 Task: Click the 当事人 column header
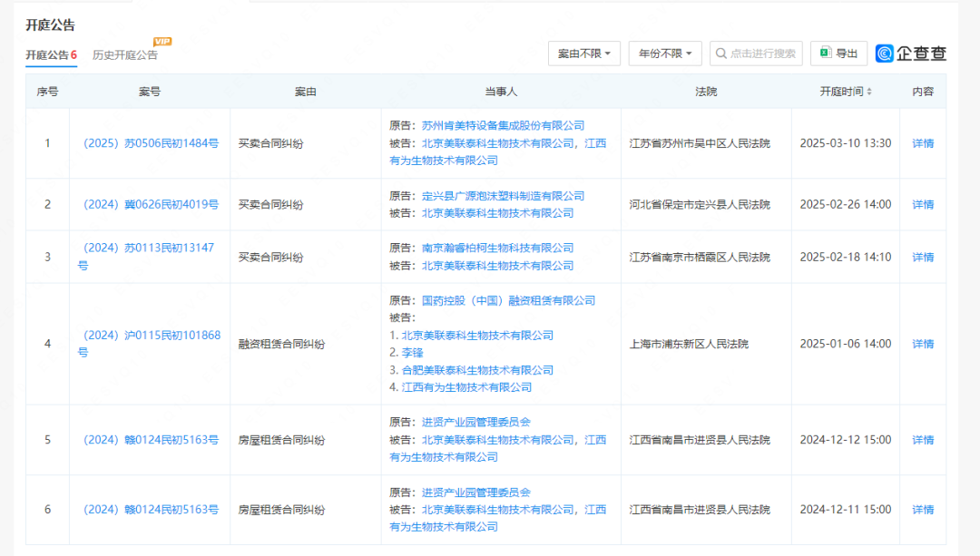pos(501,92)
